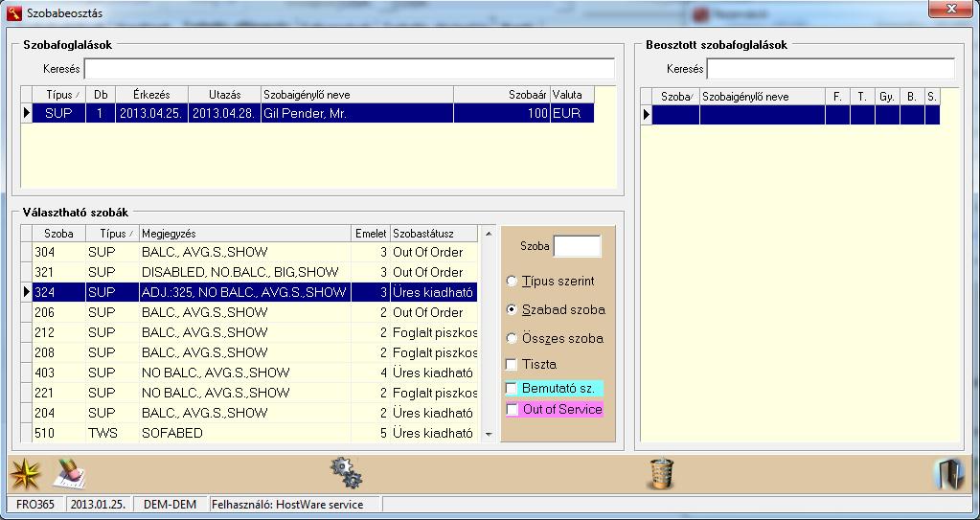Select room 324 row
This screenshot has height=520, width=980.
pos(249,292)
